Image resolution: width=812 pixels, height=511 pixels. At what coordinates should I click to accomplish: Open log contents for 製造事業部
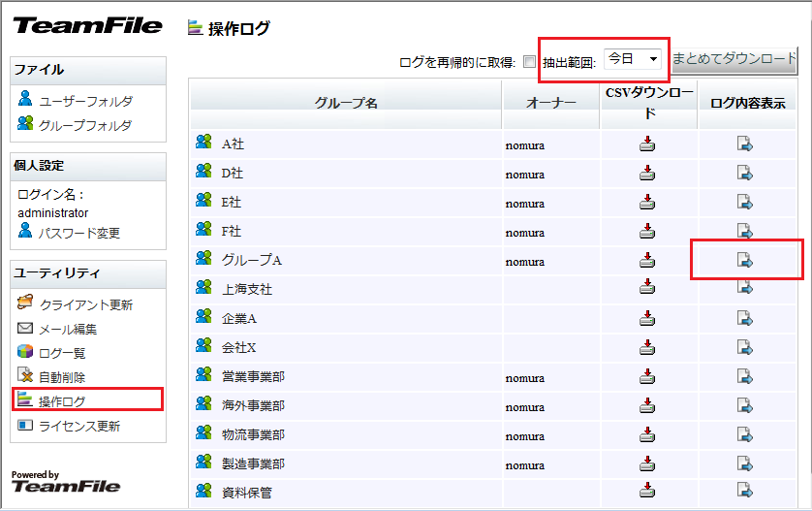click(744, 462)
